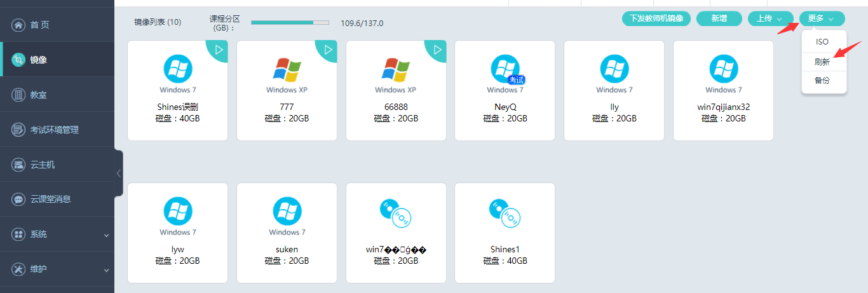Click the 云课堂消息 chat icon

(18, 199)
